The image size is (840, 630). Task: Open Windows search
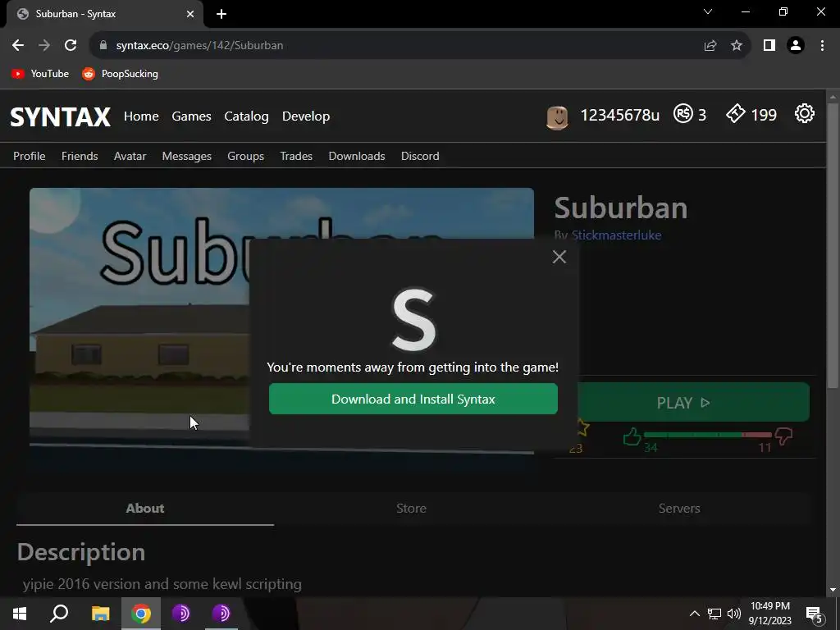(59, 614)
